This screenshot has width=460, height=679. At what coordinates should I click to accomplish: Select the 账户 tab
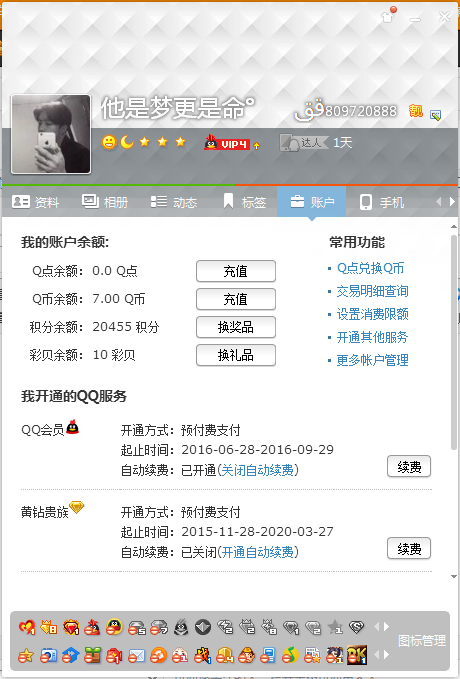[x=311, y=202]
